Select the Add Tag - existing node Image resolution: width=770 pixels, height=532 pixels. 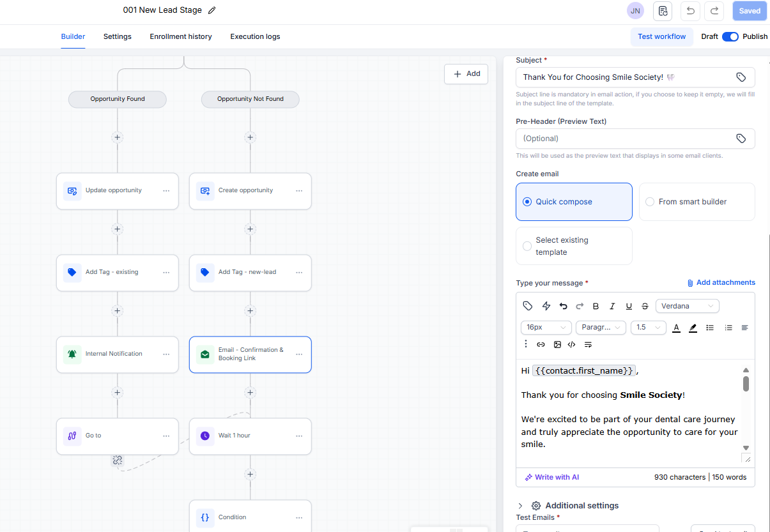[x=118, y=273]
